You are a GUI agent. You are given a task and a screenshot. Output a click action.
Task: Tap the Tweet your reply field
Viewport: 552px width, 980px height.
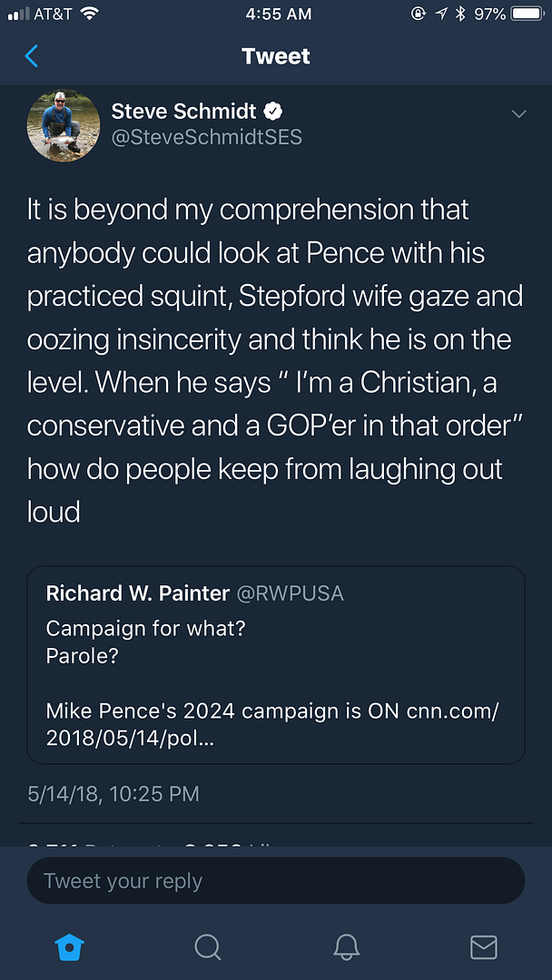[276, 881]
